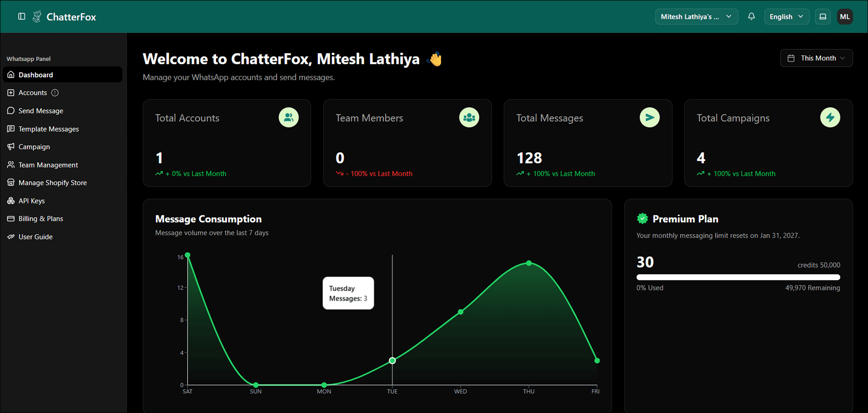Screen dimensions: 868x413
Task: Open the User Guide link
Action: point(62,236)
